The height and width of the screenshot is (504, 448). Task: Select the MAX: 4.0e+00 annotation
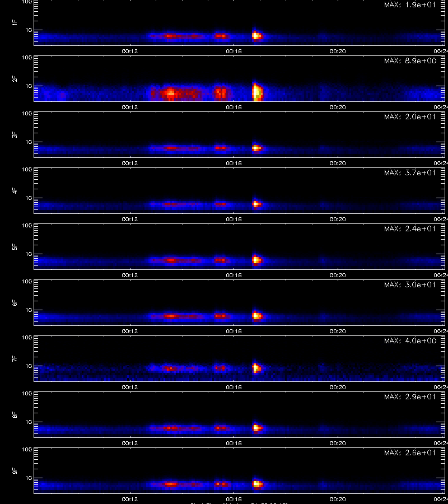tap(410, 340)
